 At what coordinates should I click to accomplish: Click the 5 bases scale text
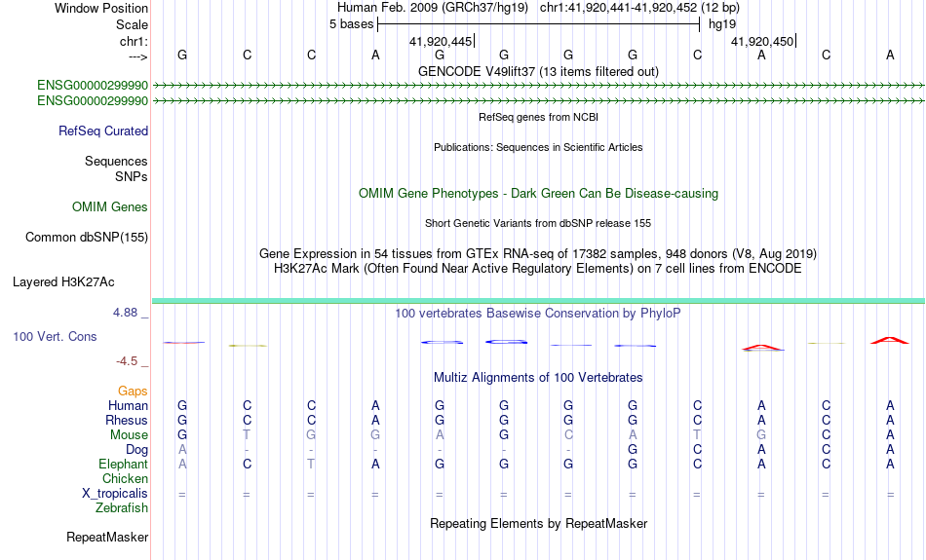[351, 24]
